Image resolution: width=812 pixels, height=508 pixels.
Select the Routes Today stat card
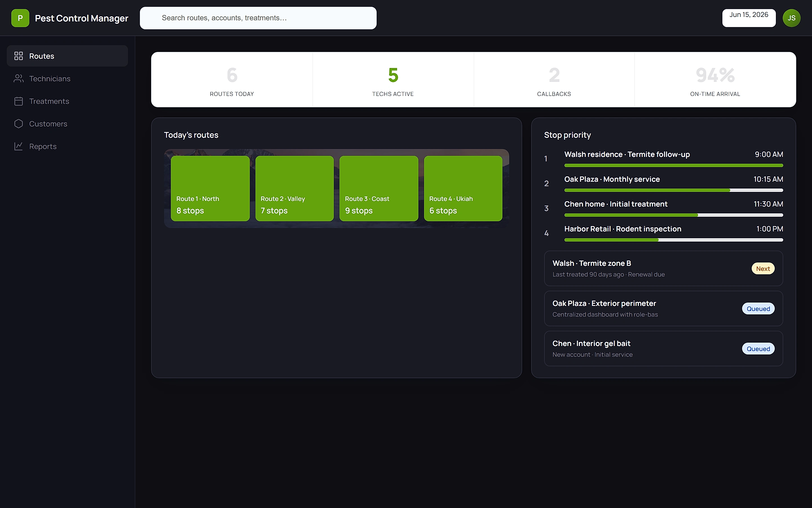coord(232,80)
